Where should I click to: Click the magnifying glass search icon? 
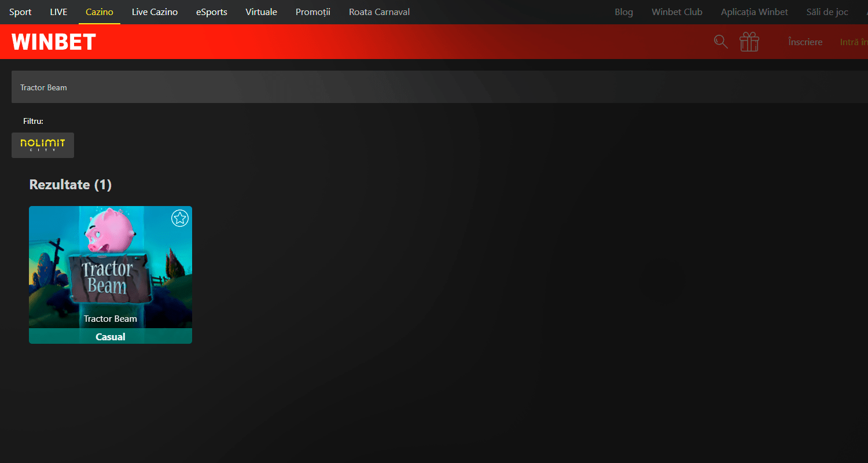pyautogui.click(x=720, y=42)
